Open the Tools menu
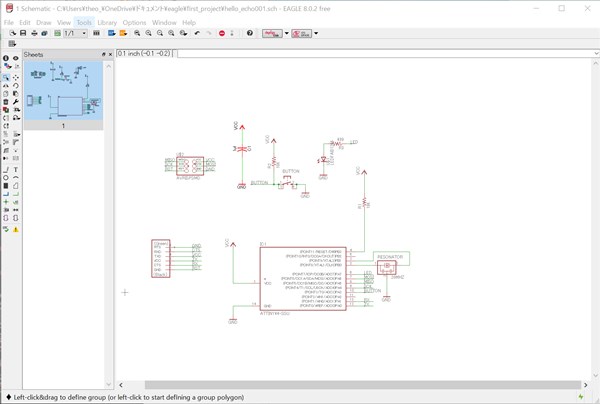 (84, 23)
